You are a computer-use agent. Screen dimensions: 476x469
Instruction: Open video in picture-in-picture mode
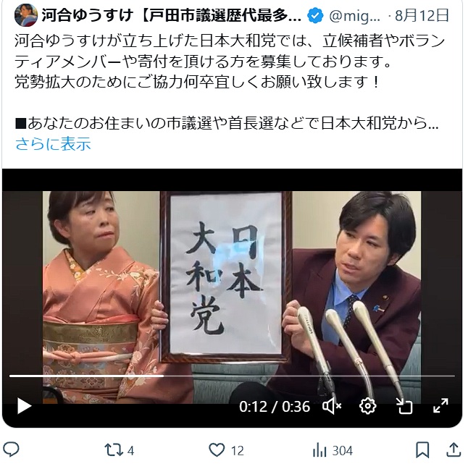(x=404, y=406)
